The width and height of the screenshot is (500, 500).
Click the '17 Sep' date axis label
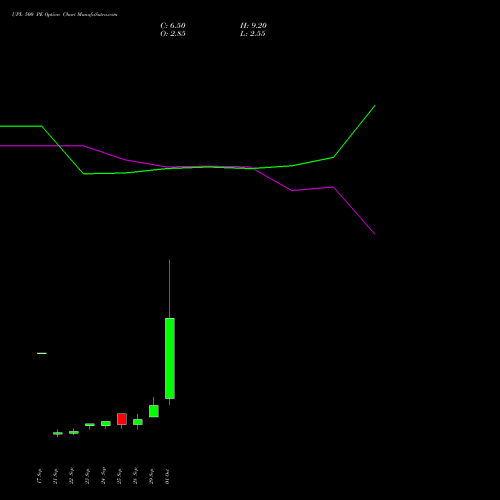pyautogui.click(x=39, y=476)
